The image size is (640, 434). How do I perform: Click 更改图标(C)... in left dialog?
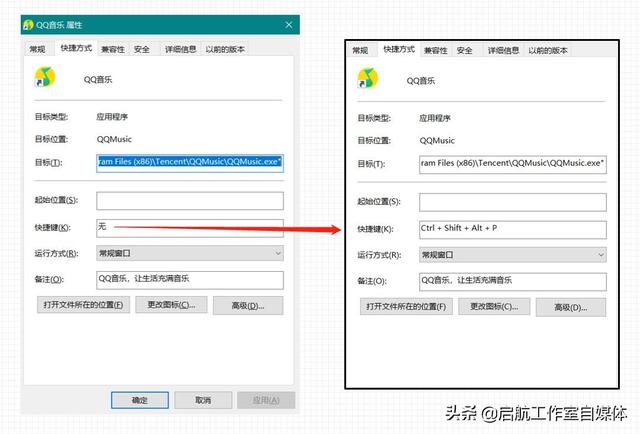[x=171, y=305]
